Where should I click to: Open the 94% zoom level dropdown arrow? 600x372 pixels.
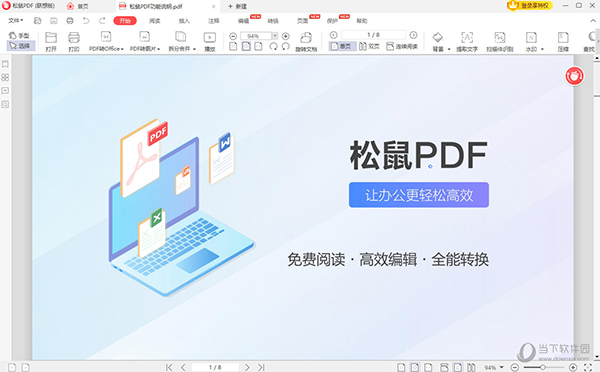point(275,36)
